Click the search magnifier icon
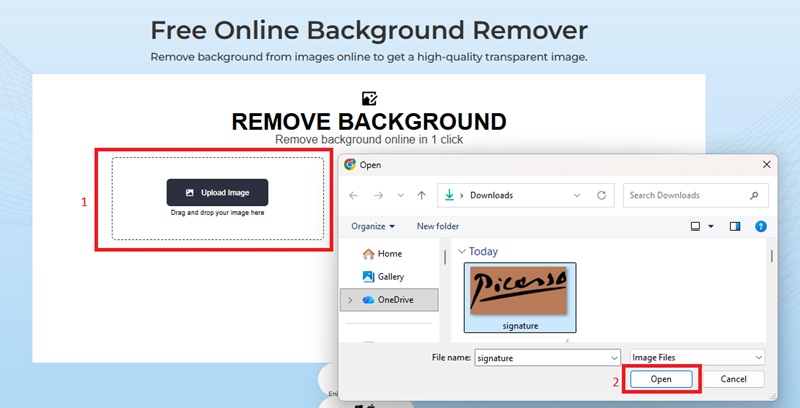This screenshot has height=408, width=800. click(754, 195)
